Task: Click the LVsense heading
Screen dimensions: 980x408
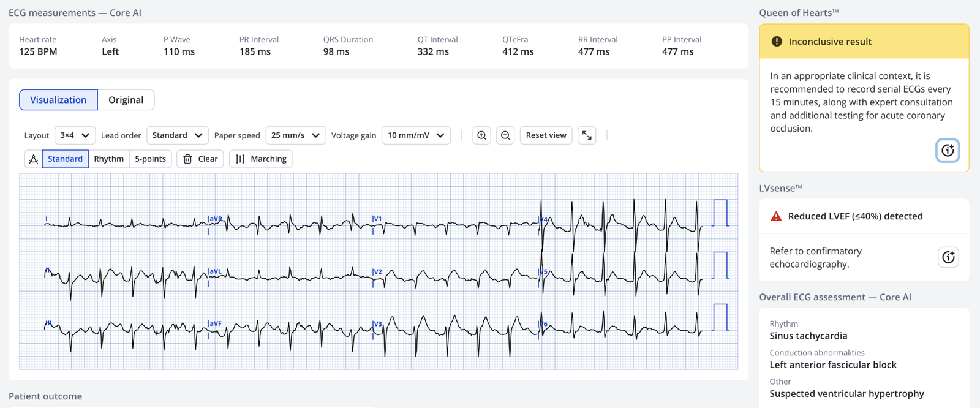Action: point(780,188)
